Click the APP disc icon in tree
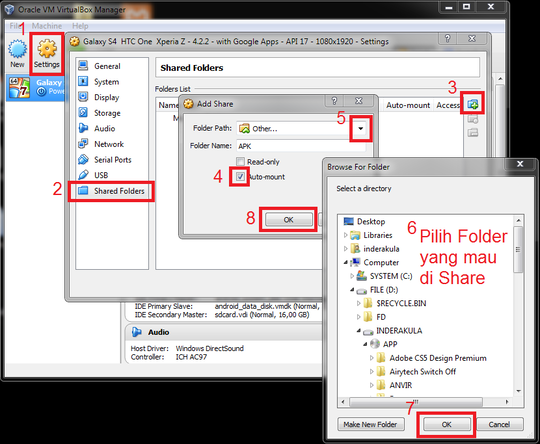Screen dimensions: 540x444 pyautogui.click(x=375, y=344)
